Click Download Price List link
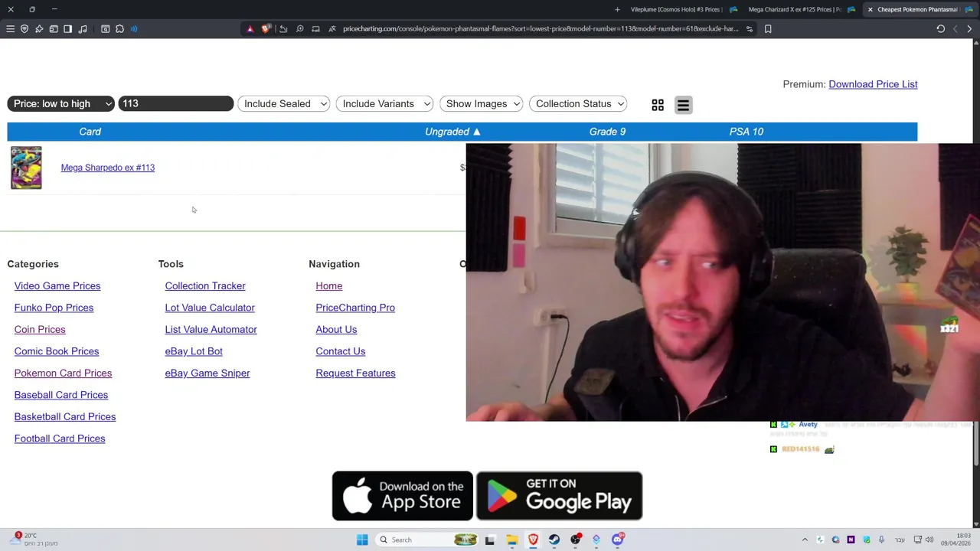The width and height of the screenshot is (980, 551). 873,84
